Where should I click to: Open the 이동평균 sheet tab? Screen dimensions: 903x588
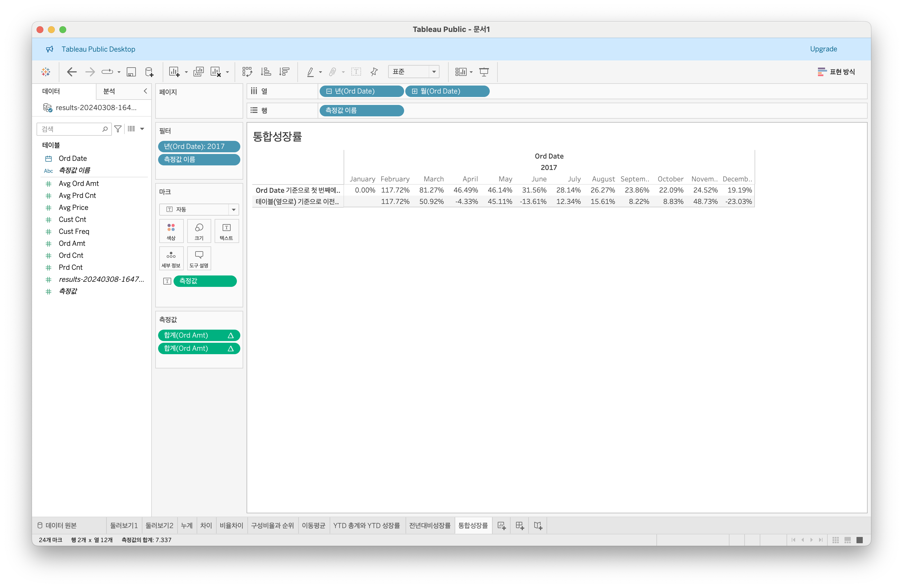[x=313, y=526]
